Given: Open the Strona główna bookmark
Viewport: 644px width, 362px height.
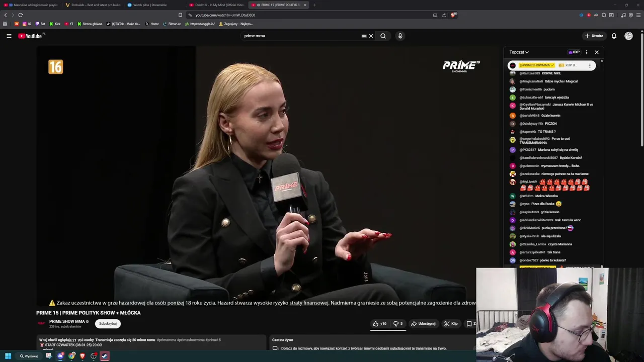Looking at the screenshot, I should point(90,24).
